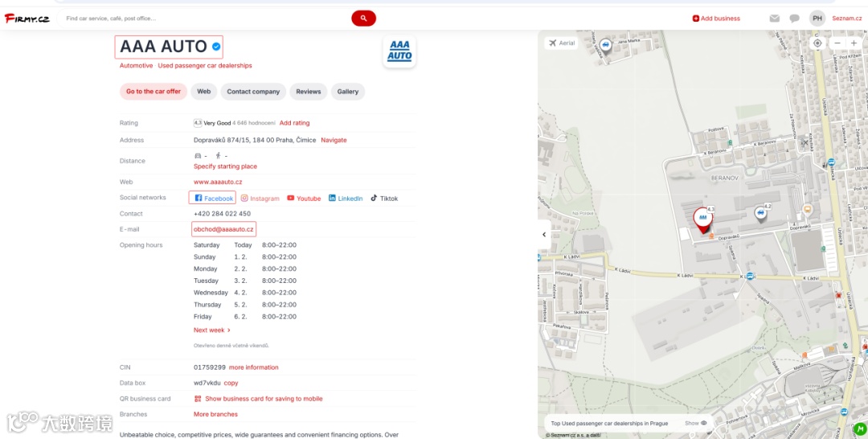868x439 pixels.
Task: Click the Tiktok icon
Action: coord(374,198)
